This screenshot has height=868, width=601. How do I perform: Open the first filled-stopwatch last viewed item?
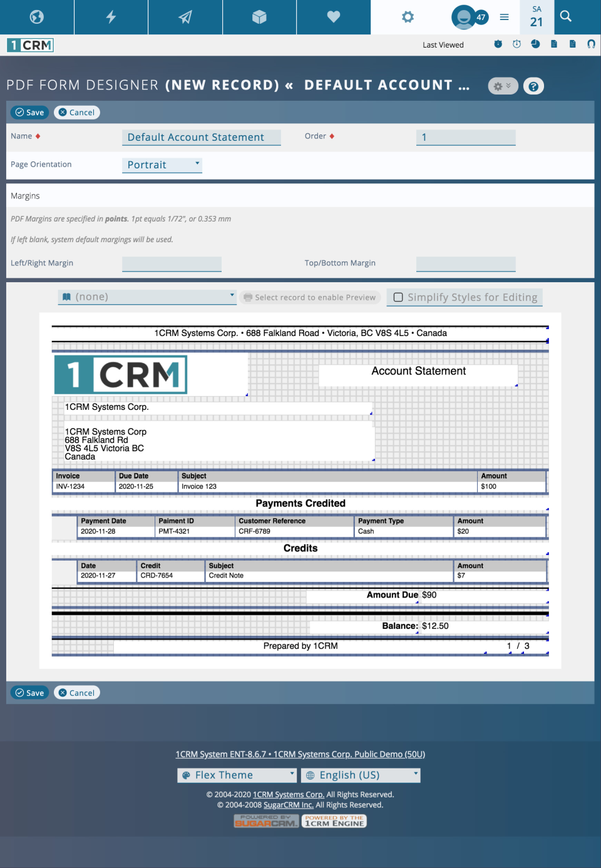point(498,44)
